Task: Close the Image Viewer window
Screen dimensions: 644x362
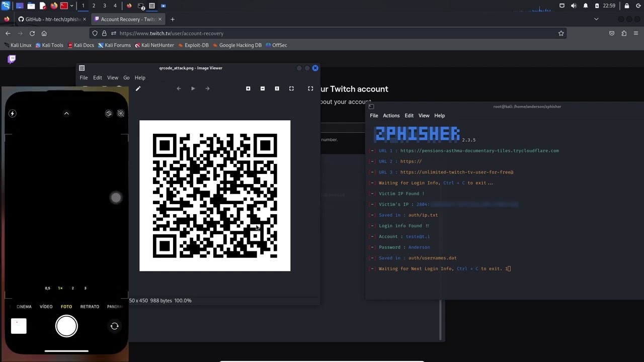Action: point(315,68)
